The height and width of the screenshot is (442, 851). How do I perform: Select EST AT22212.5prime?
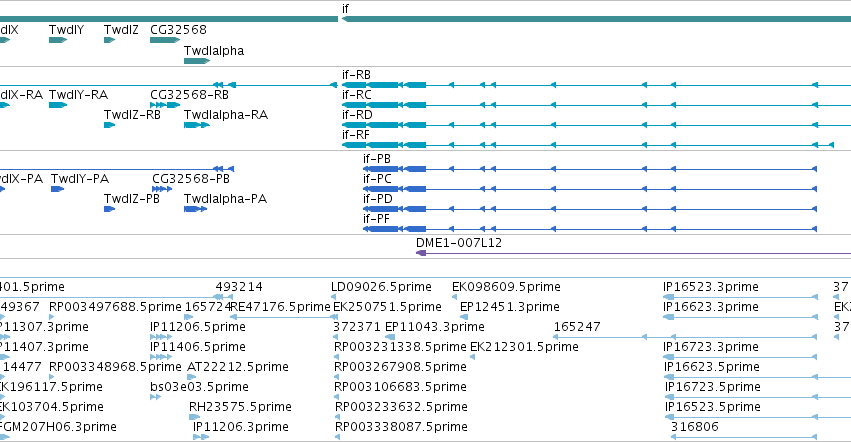(x=238, y=368)
